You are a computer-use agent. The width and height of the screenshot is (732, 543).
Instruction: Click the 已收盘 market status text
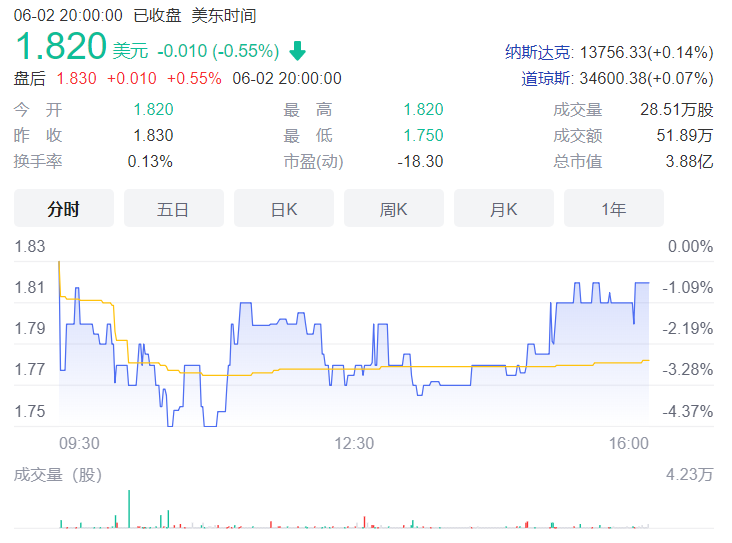(157, 15)
